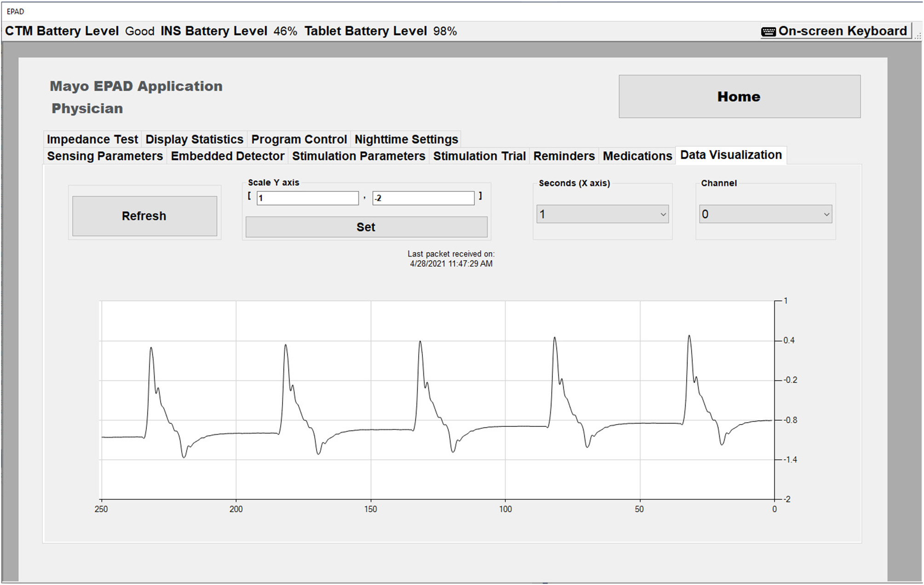Click the Data Visualization tab
This screenshot has height=585, width=924.
[731, 155]
